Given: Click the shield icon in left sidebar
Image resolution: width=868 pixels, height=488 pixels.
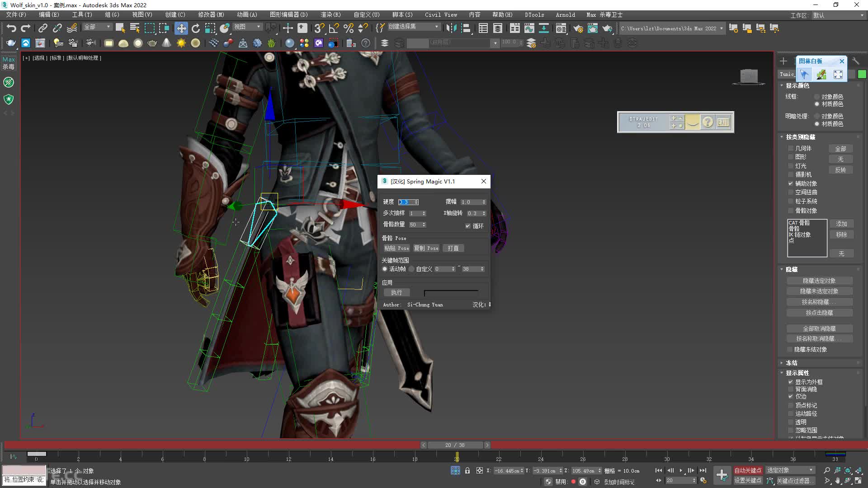Looking at the screenshot, I should click(x=9, y=99).
